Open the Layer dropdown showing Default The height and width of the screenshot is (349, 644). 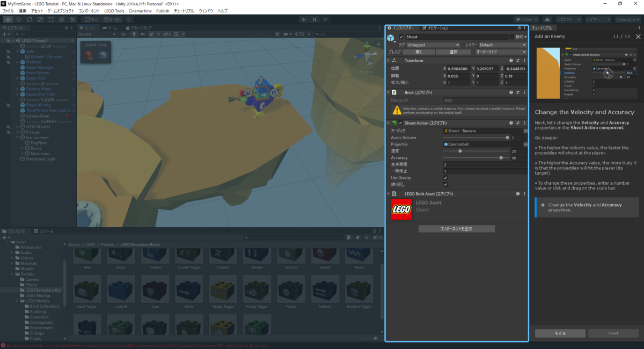pos(503,45)
